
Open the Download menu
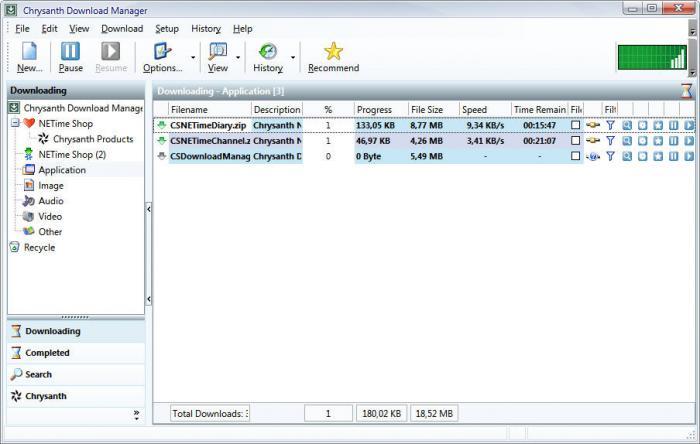(122, 29)
